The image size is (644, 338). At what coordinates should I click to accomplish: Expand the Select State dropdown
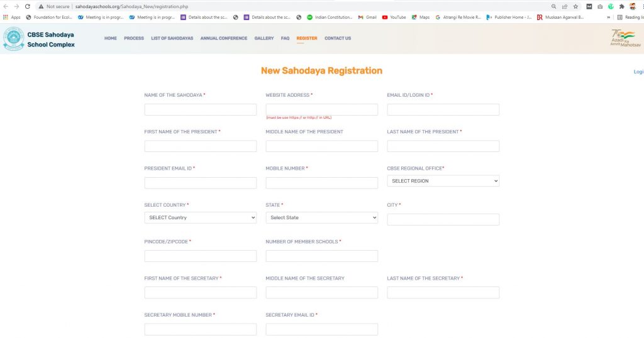tap(321, 217)
